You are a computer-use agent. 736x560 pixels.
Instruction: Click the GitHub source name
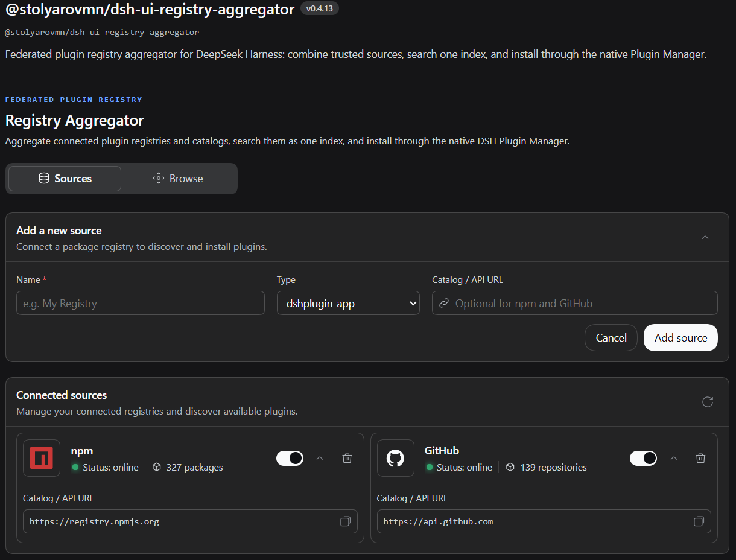coord(442,451)
